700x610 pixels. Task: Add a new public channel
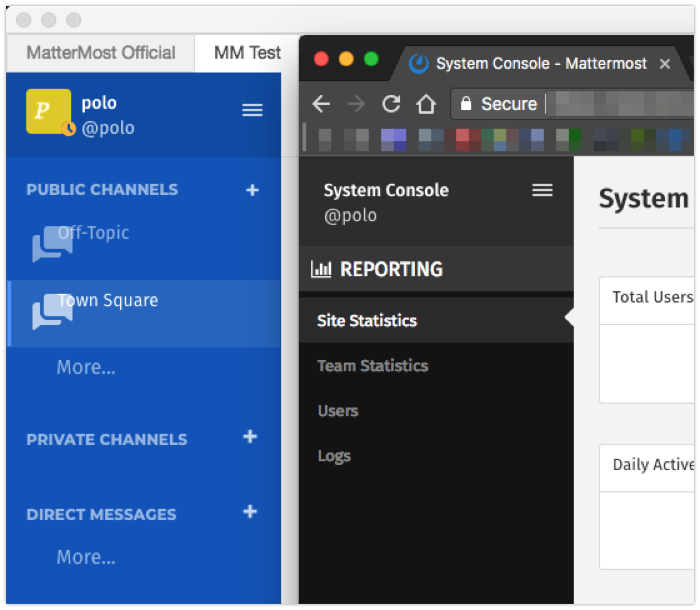point(252,190)
